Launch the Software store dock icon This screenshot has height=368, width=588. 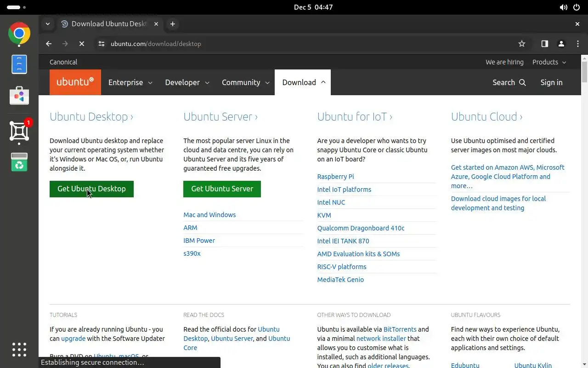point(19,95)
